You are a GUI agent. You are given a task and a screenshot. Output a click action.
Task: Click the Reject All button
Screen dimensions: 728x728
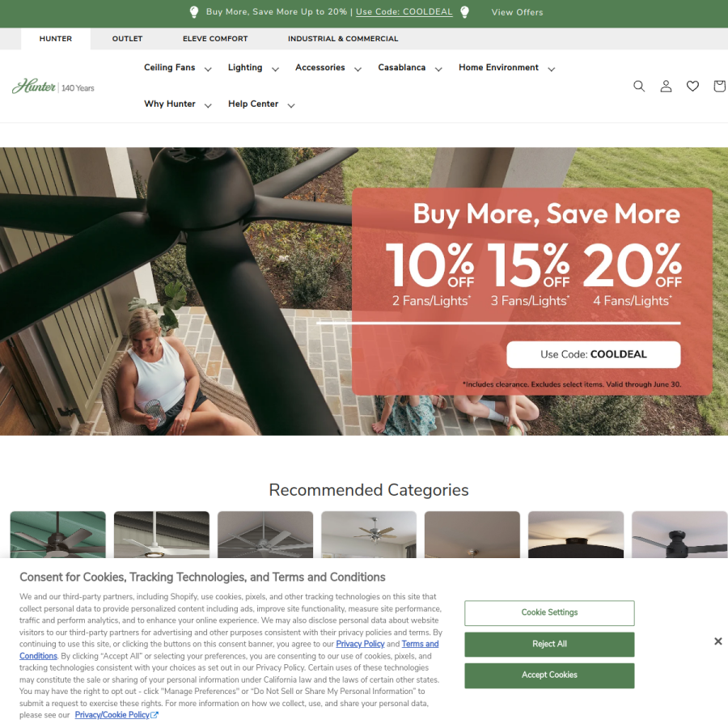[x=549, y=644]
